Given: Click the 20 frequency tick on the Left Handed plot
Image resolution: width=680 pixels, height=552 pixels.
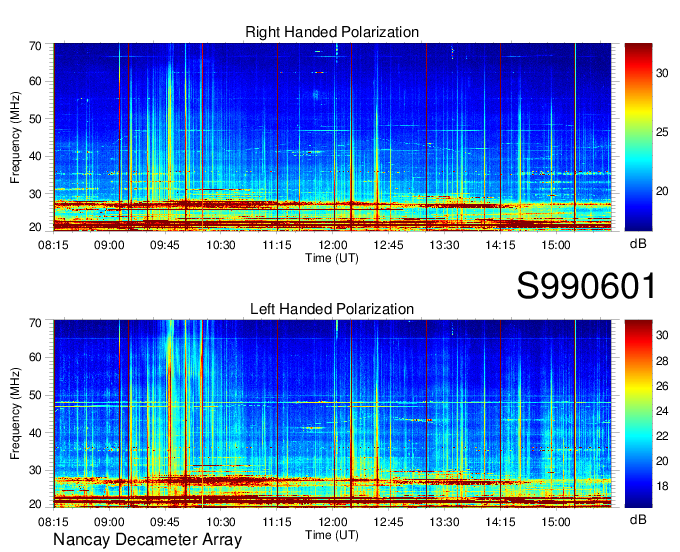Looking at the screenshot, I should point(36,504).
